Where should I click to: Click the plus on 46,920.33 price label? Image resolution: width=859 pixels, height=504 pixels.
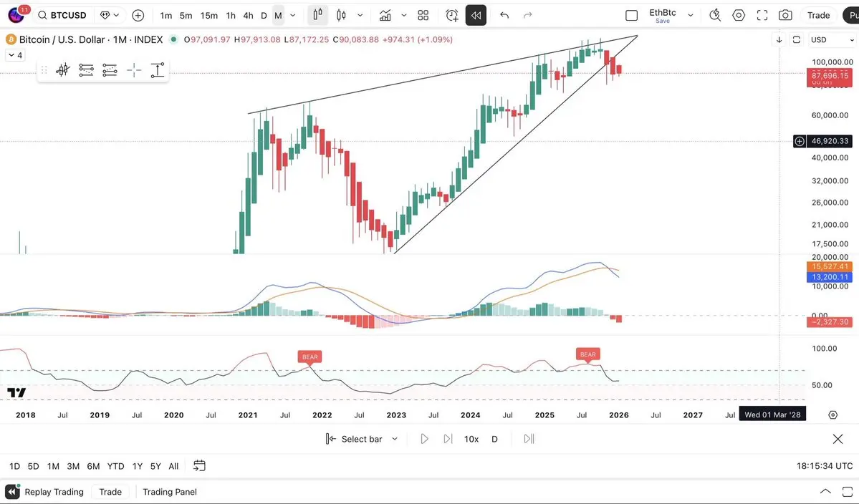pos(800,141)
